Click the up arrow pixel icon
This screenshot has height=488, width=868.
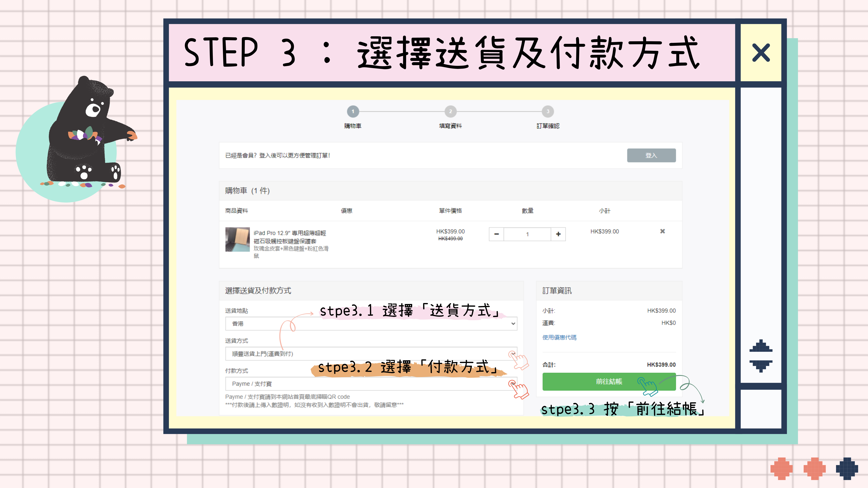(761, 346)
